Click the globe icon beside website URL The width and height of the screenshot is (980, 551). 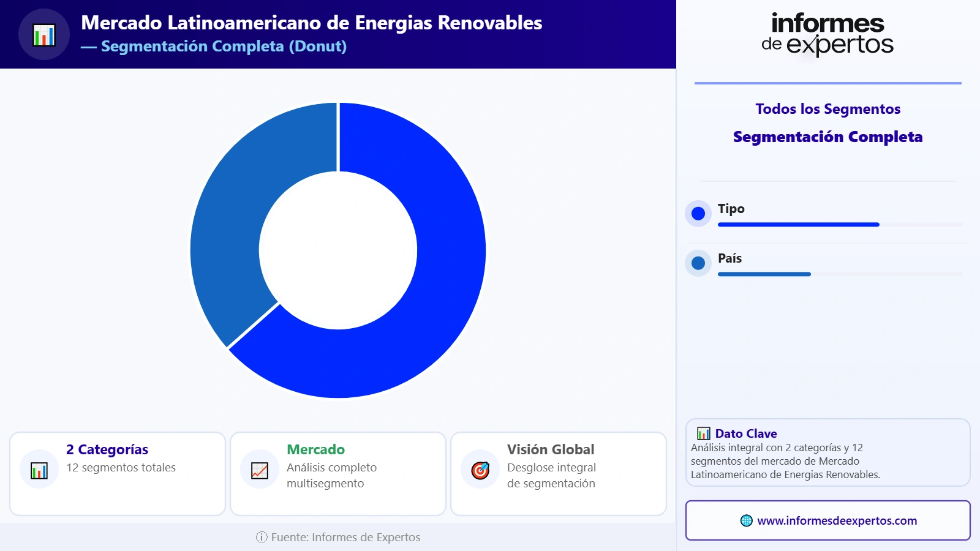click(x=746, y=520)
